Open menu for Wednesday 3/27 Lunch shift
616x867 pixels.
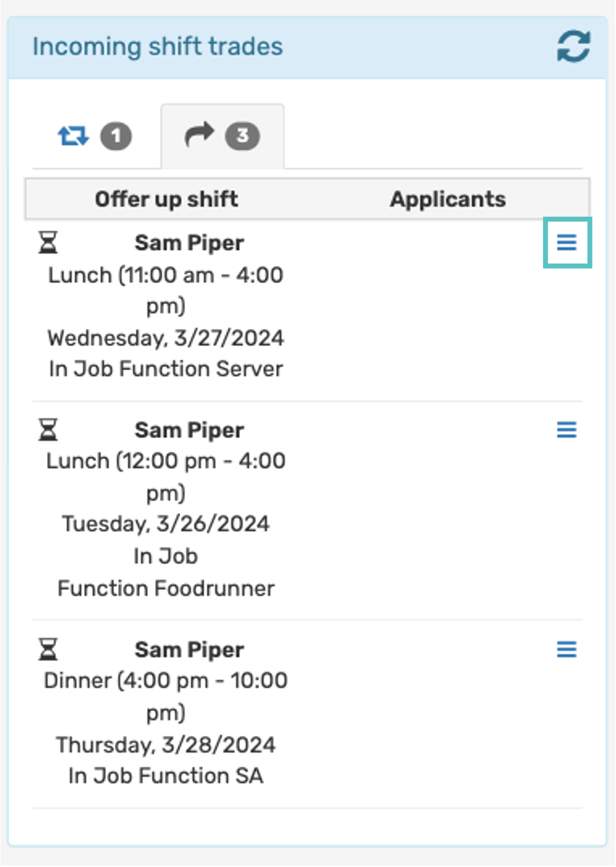[567, 242]
